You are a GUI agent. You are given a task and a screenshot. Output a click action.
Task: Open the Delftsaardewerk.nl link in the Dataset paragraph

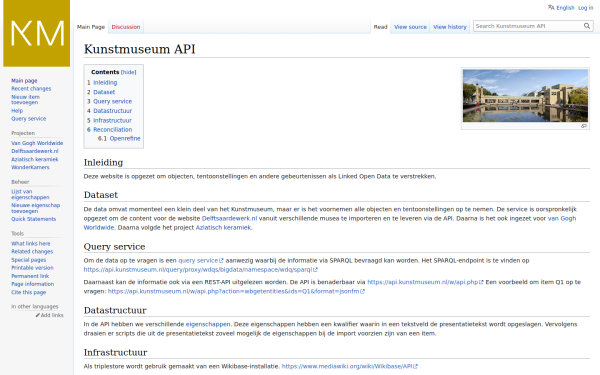229,218
